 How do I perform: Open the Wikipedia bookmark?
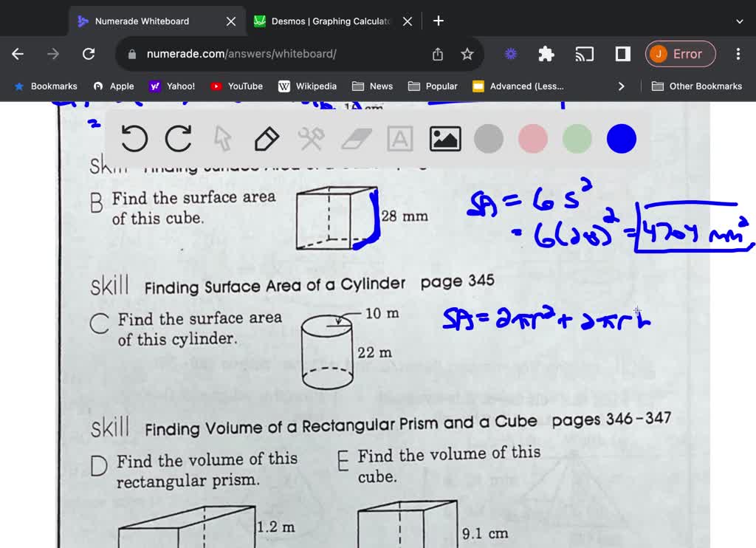(x=307, y=86)
